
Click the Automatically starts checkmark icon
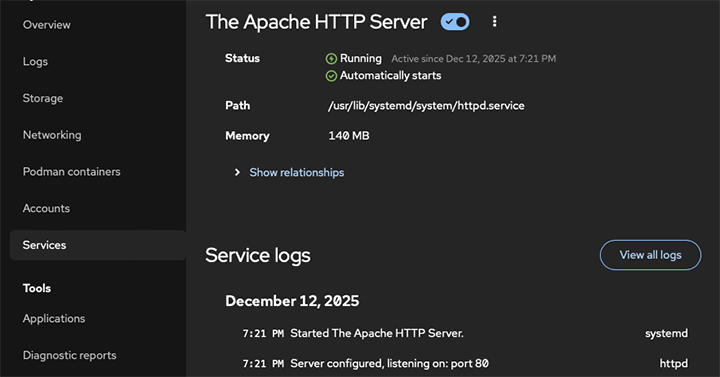[331, 76]
